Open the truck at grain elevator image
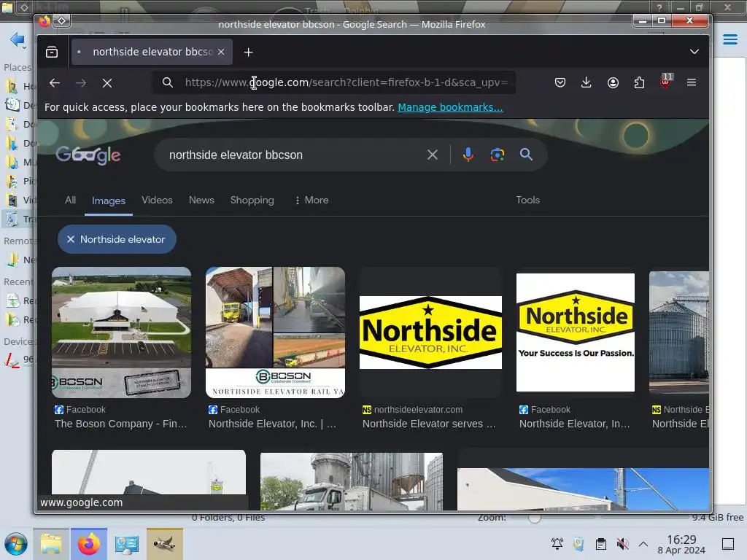The image size is (747, 560). tap(352, 481)
